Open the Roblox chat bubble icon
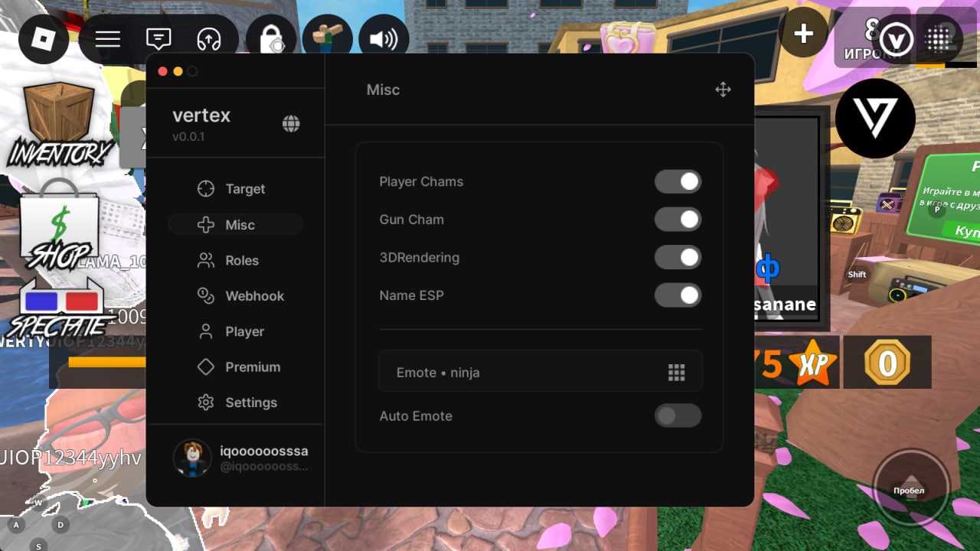 [x=158, y=39]
